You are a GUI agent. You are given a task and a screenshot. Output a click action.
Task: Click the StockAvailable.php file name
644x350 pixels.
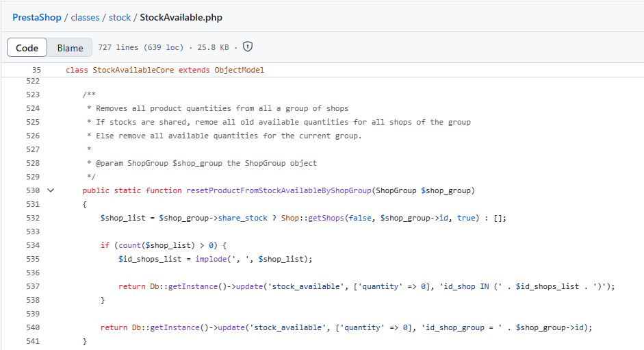point(181,17)
